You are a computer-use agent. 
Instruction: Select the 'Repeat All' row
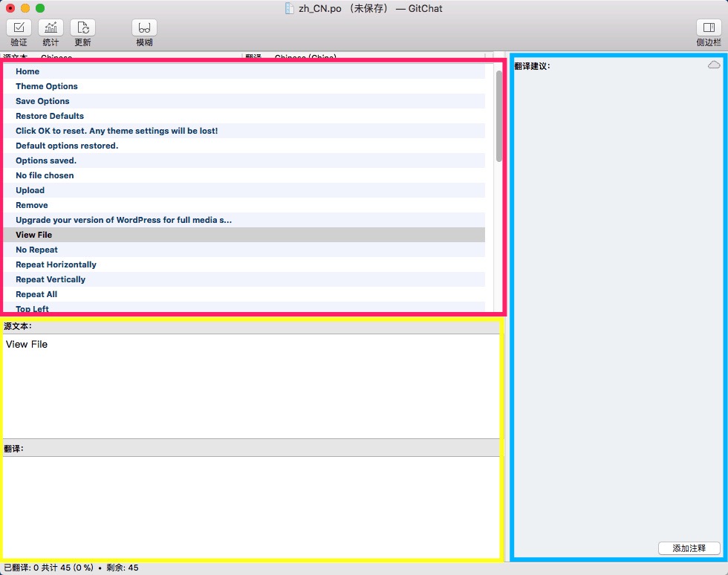[x=244, y=294]
